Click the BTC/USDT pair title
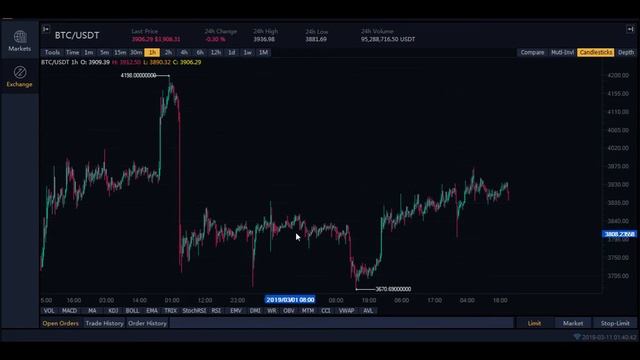Screen dimensions: 640x360 pos(77,36)
